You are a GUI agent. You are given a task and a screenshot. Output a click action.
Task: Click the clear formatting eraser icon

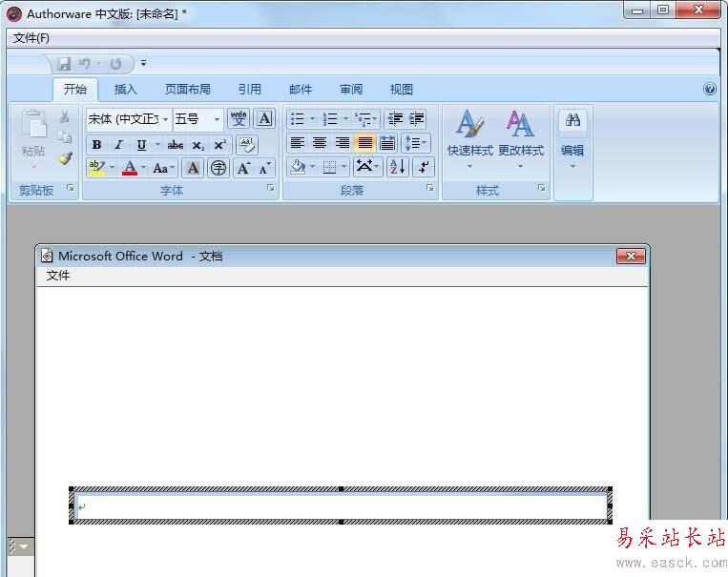(247, 145)
